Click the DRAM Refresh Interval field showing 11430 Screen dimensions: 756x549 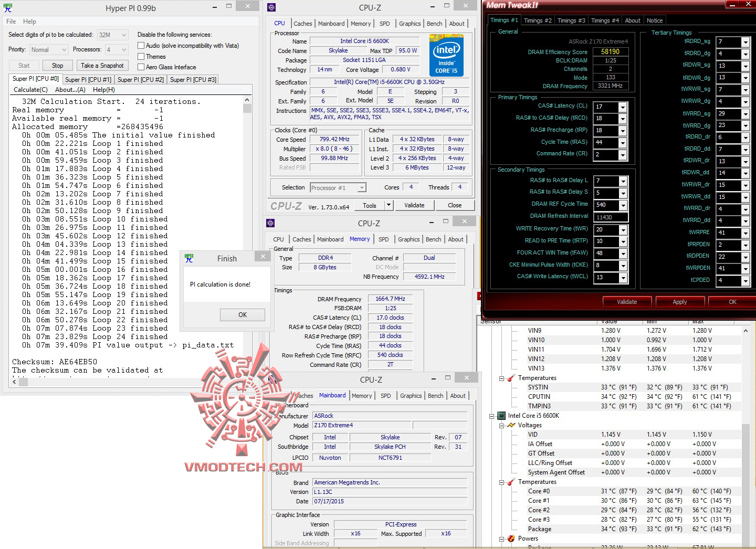click(611, 217)
